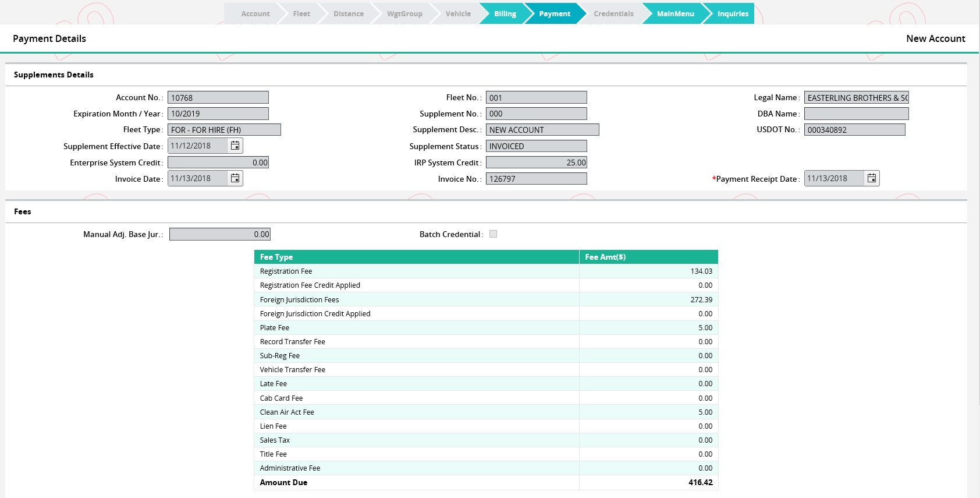This screenshot has width=980, height=498.
Task: Switch to the Billing step tab
Action: pos(505,13)
